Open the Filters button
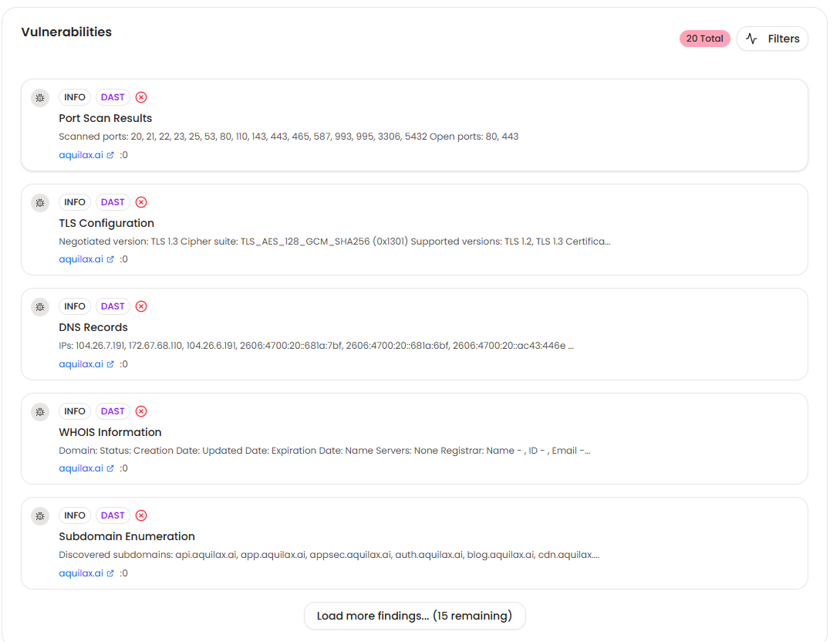The width and height of the screenshot is (840, 642). 772,39
